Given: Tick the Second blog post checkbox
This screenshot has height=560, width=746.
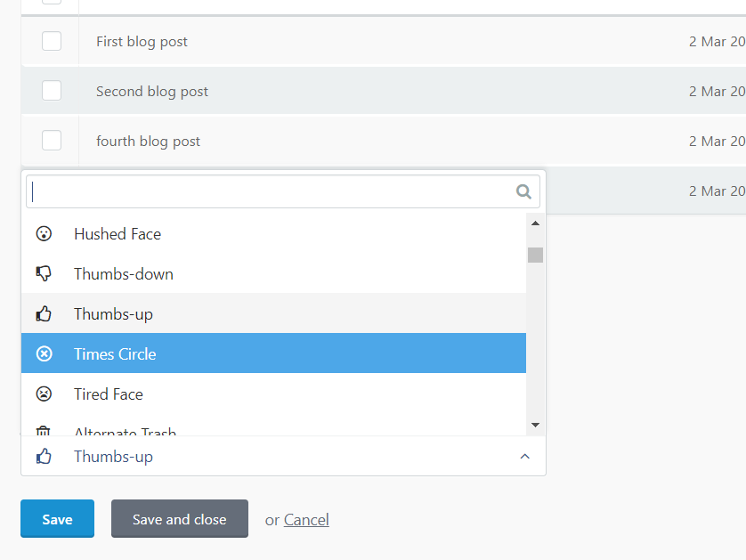Looking at the screenshot, I should [52, 91].
